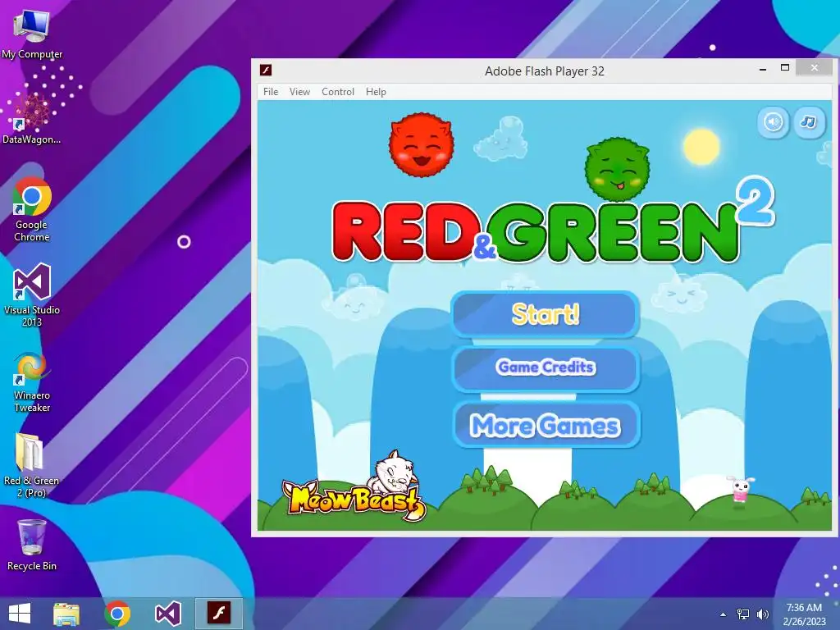Open the Game Credits screen
Image resolution: width=840 pixels, height=630 pixels.
click(x=546, y=367)
